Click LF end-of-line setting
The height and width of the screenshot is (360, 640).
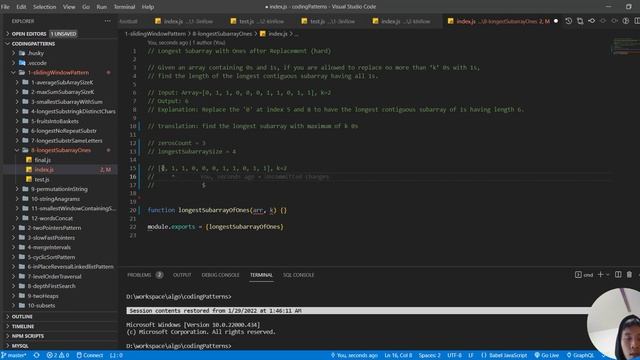pyautogui.click(x=471, y=355)
